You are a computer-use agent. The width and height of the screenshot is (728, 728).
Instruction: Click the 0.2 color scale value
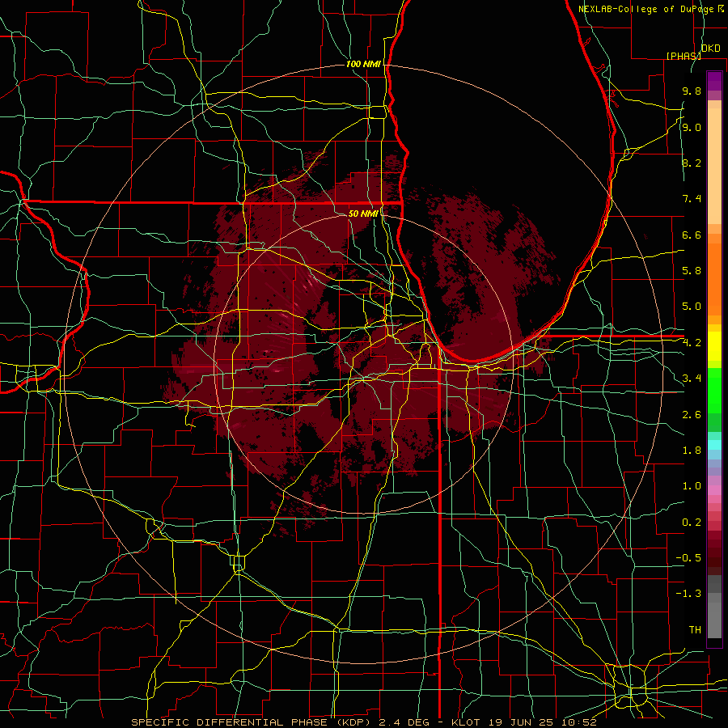click(692, 523)
